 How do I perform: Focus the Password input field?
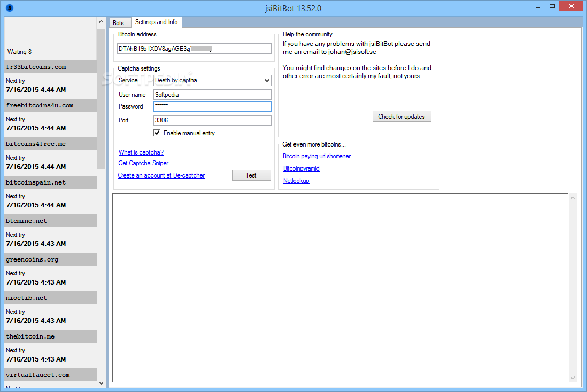212,106
